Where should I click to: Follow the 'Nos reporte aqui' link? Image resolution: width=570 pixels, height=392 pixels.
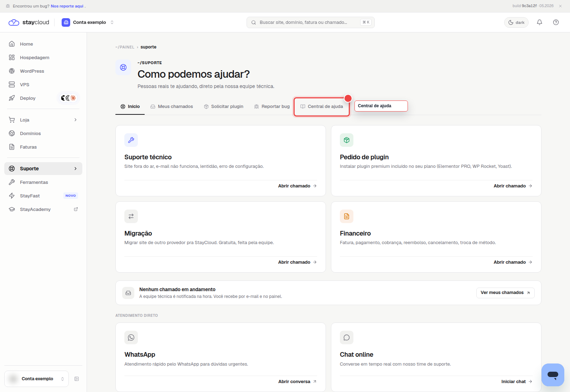coord(67,6)
